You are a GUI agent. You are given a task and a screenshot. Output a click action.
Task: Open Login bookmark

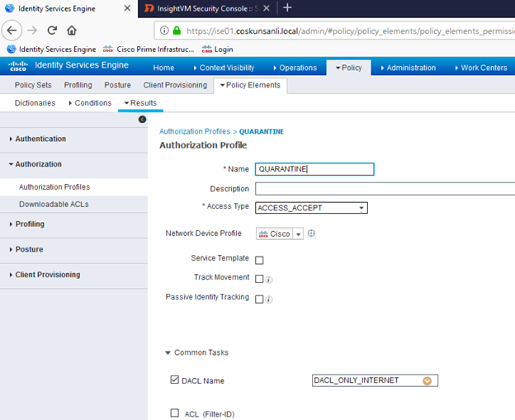pyautogui.click(x=217, y=50)
